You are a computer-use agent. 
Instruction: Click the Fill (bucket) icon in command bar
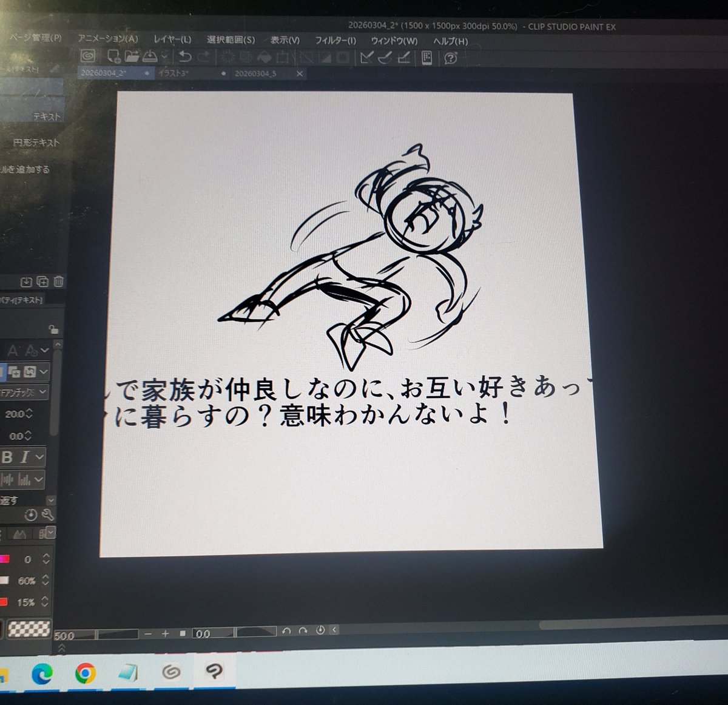click(x=264, y=58)
